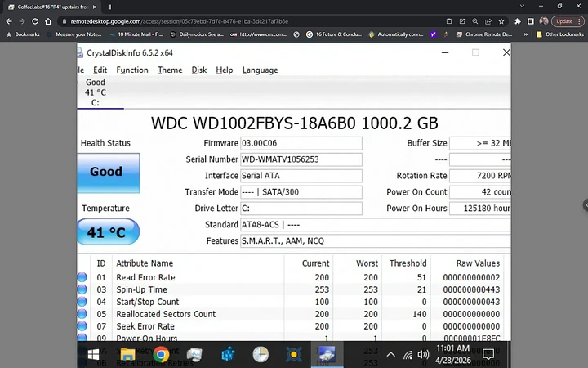The height and width of the screenshot is (368, 588).
Task: Open the Help menu
Action: pos(225,70)
